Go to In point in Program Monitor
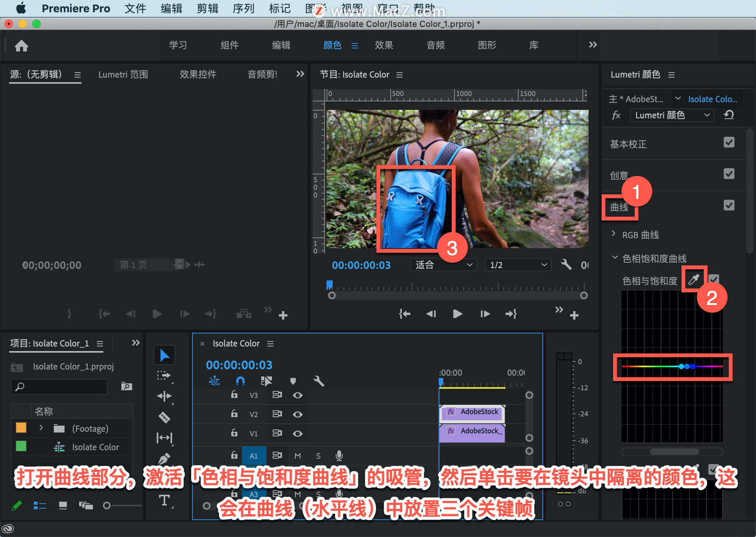The width and height of the screenshot is (756, 537). point(404,314)
